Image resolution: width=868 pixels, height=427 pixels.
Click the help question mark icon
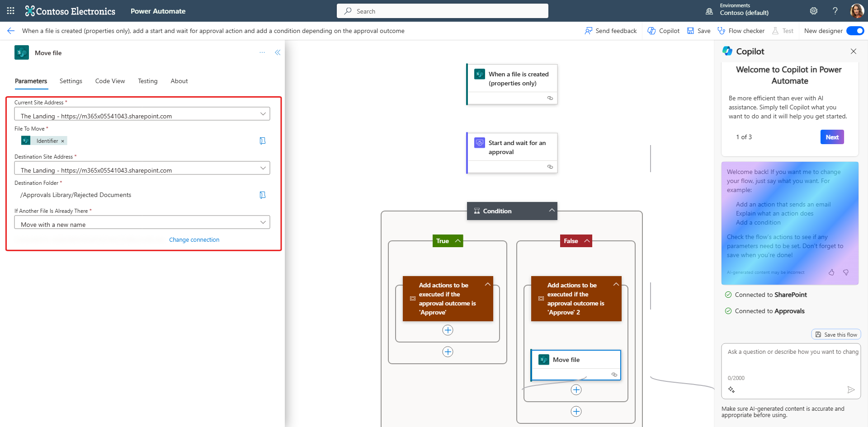[x=835, y=11]
